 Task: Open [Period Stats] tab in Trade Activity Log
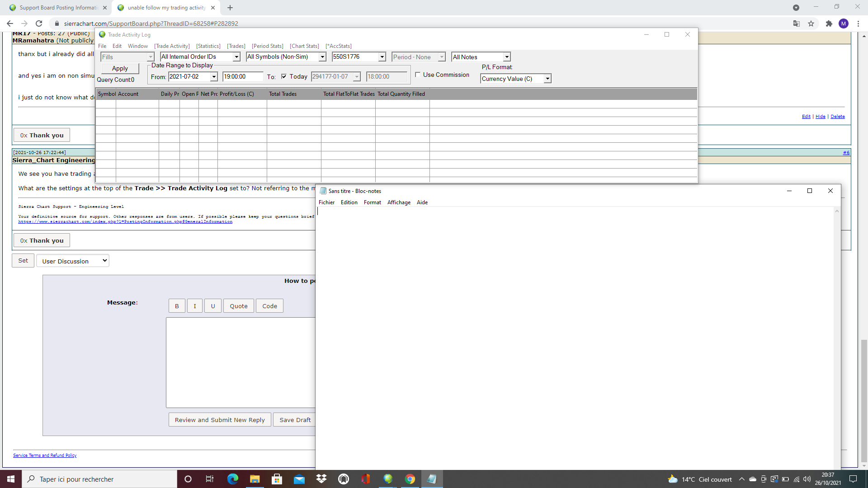267,46
